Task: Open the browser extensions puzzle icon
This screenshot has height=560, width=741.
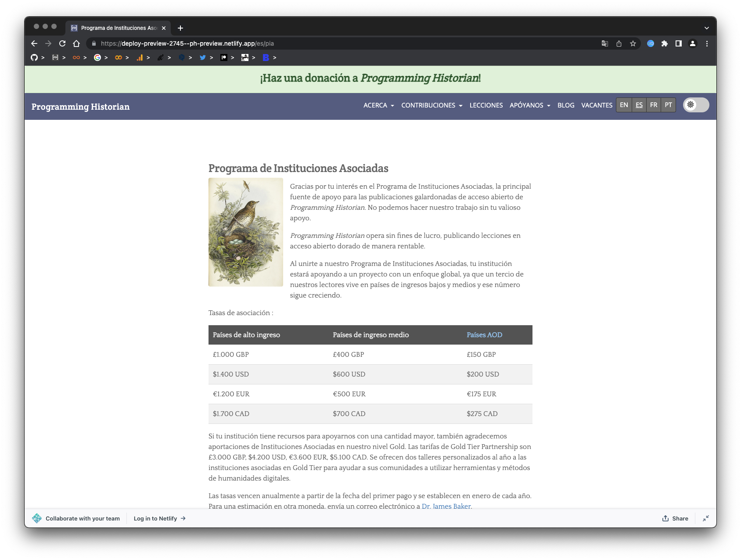Action: (664, 43)
